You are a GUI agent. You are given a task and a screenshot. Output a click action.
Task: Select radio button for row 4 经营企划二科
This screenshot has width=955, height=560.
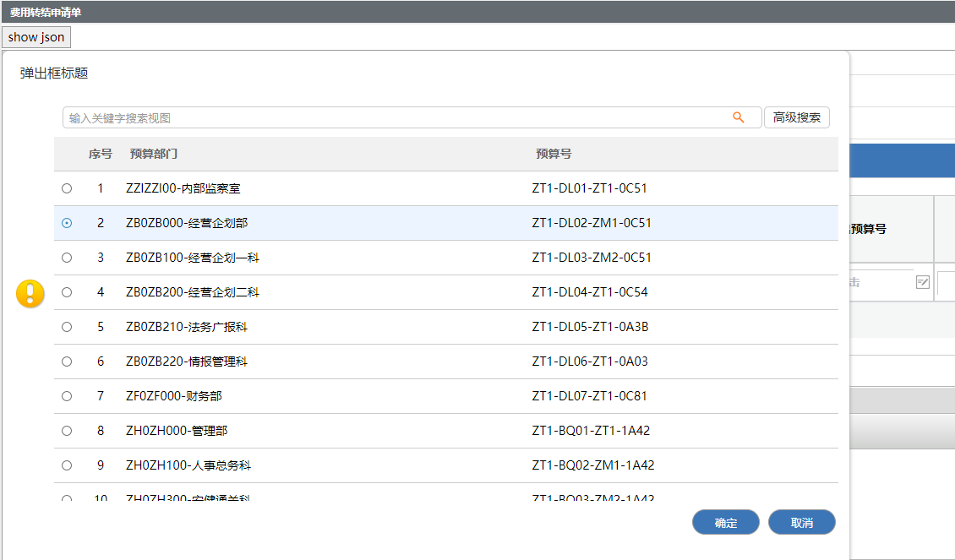pos(67,293)
